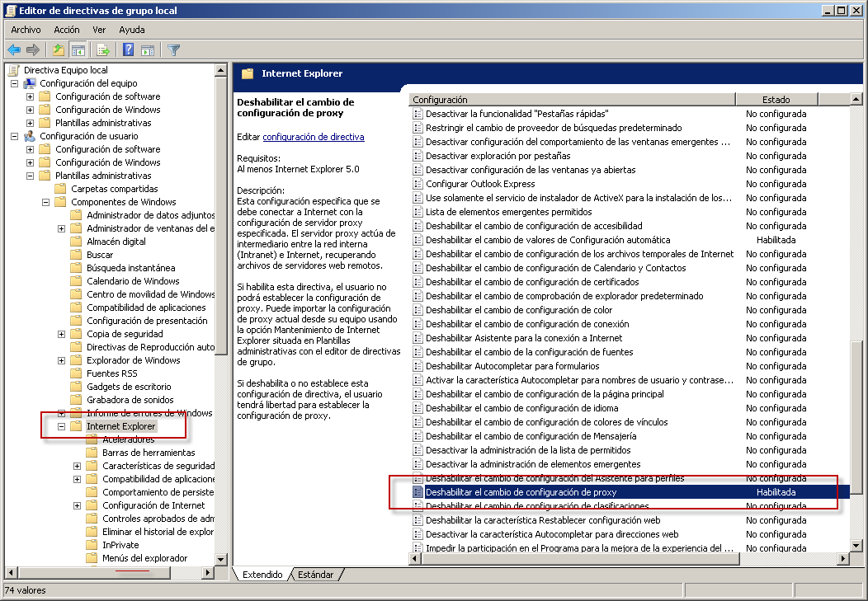The height and width of the screenshot is (601, 868).
Task: Click the Carpetas compartidas folder icon
Action: [x=60, y=189]
